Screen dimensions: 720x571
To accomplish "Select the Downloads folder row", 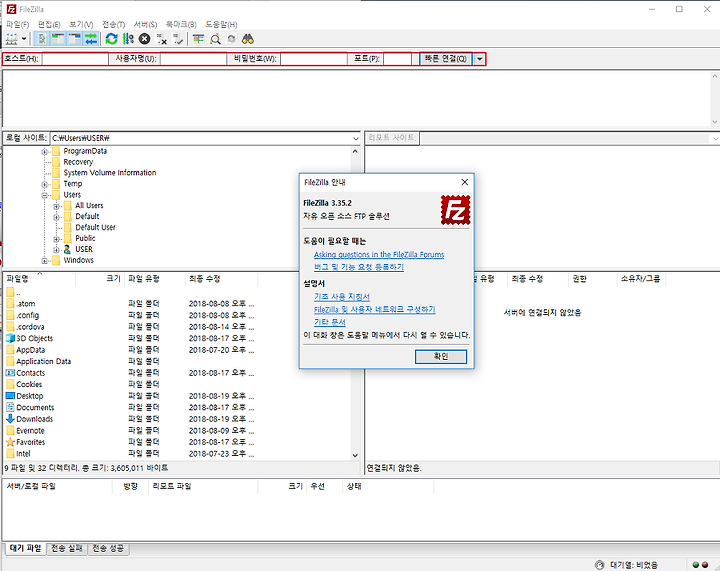I will [131, 419].
